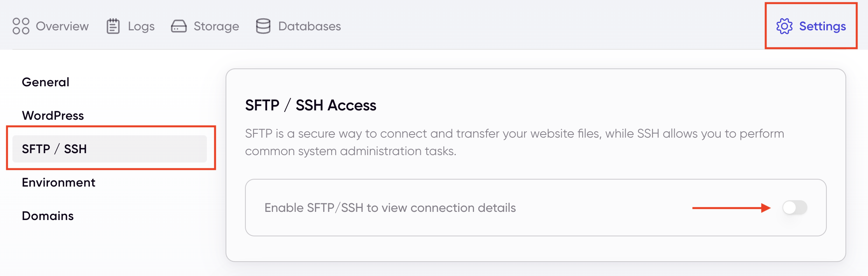This screenshot has width=868, height=276.
Task: Go to the Domains settings section
Action: click(47, 216)
